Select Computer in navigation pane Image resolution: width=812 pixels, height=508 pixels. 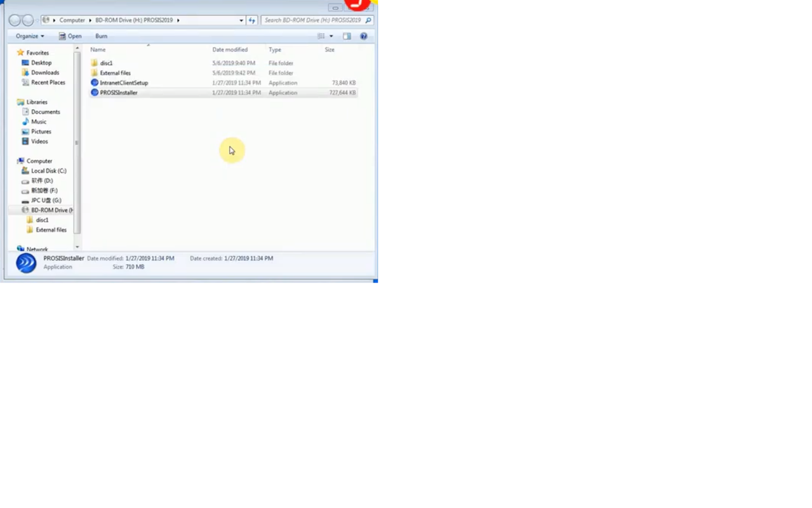(39, 161)
